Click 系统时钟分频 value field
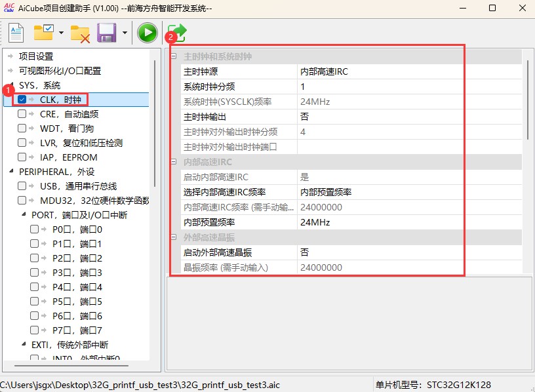Screen dimensions: 535x392 pos(409,87)
